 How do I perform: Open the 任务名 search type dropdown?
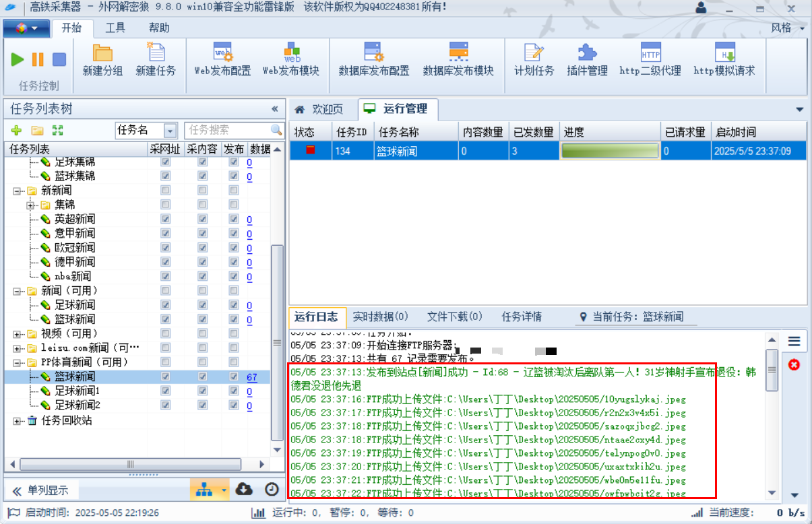(x=170, y=131)
